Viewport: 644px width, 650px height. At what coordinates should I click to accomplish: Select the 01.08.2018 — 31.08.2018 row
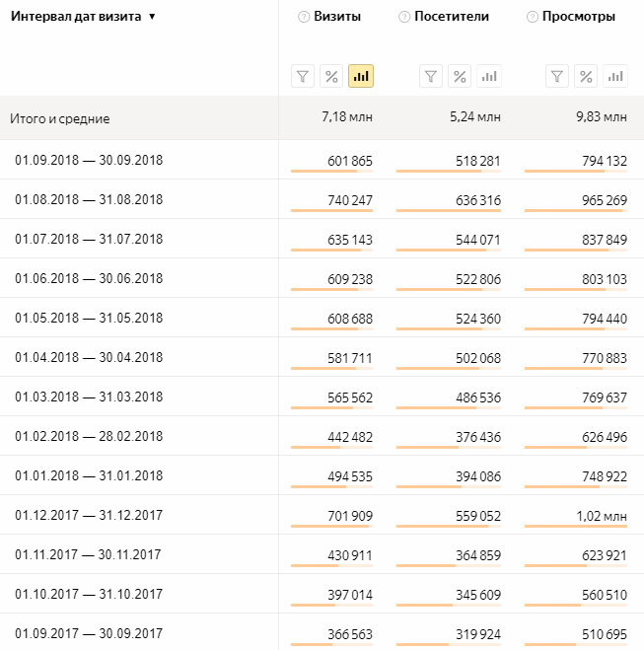89,199
